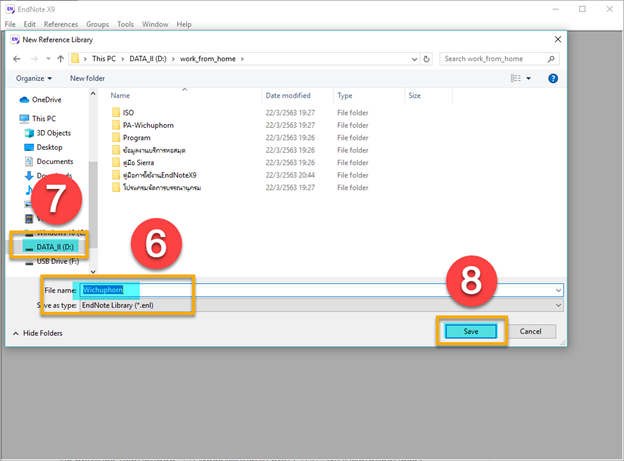Open the Organize dropdown
The height and width of the screenshot is (461, 624).
pyautogui.click(x=34, y=78)
